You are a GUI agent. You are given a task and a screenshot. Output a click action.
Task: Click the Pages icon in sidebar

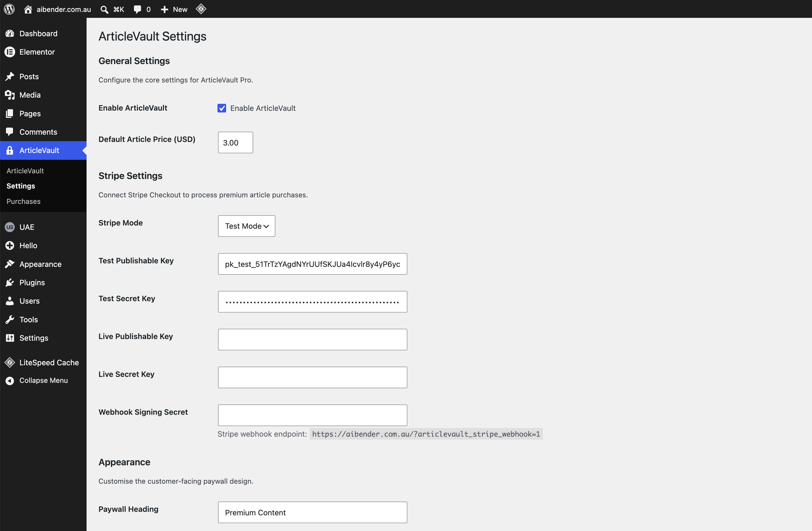point(10,114)
